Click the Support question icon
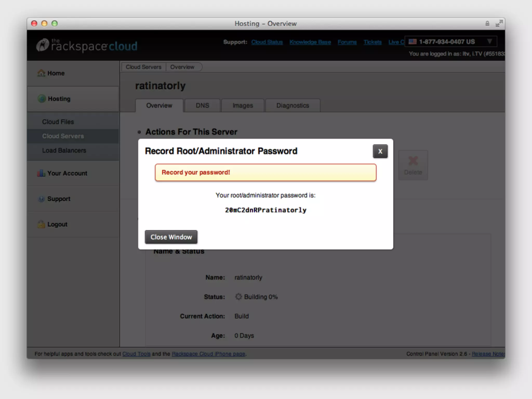The image size is (532, 399). 41,199
